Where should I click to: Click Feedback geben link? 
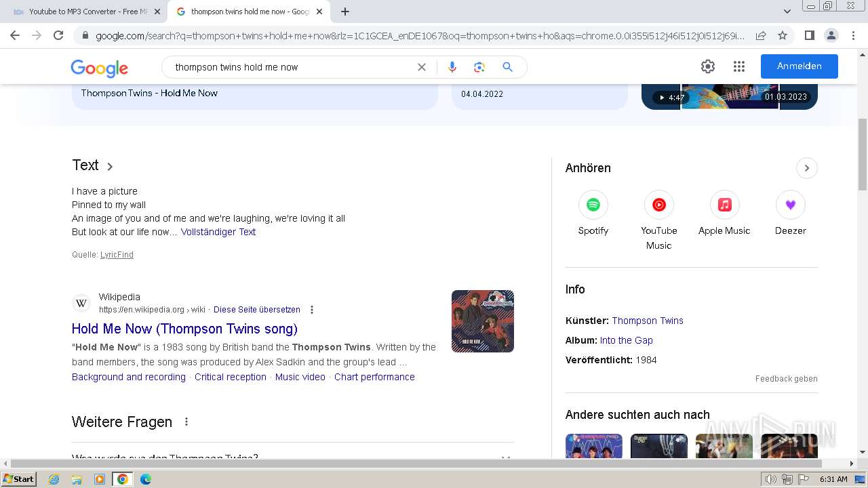787,379
